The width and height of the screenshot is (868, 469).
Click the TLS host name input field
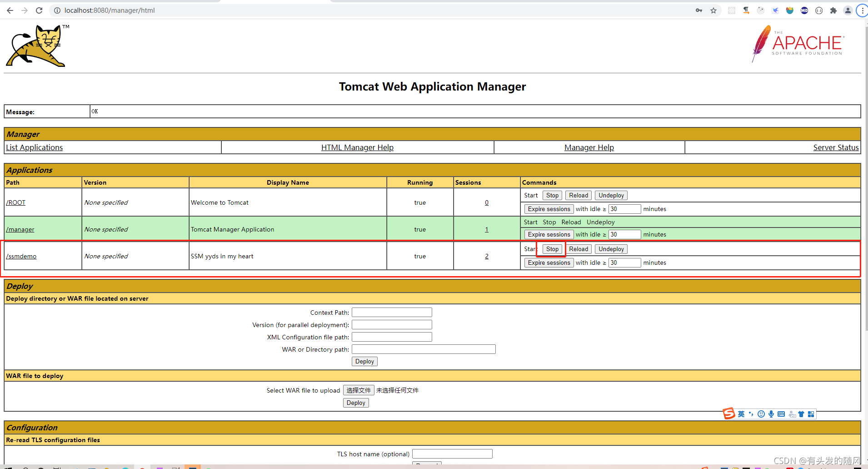click(x=452, y=454)
